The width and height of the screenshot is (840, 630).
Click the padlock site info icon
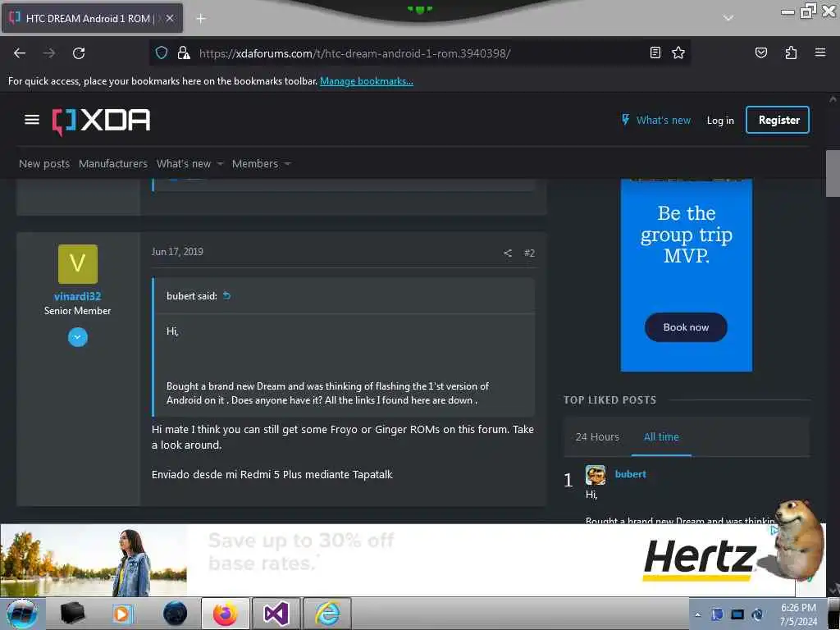pyautogui.click(x=184, y=52)
